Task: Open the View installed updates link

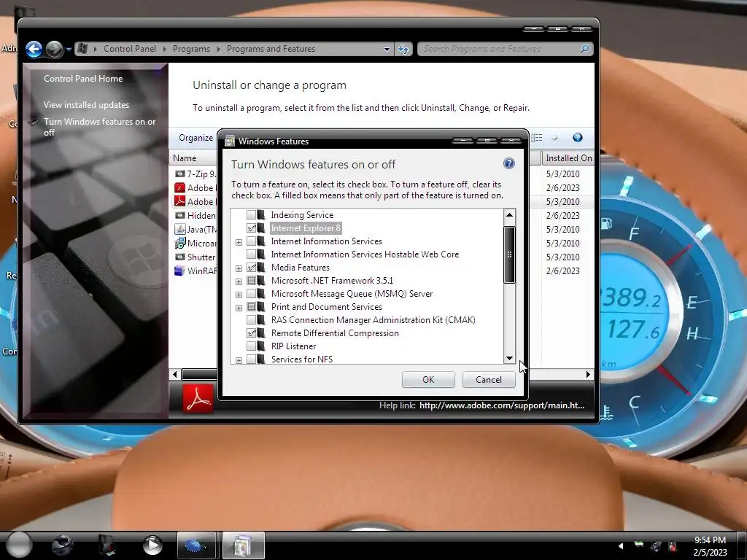Action: (86, 105)
